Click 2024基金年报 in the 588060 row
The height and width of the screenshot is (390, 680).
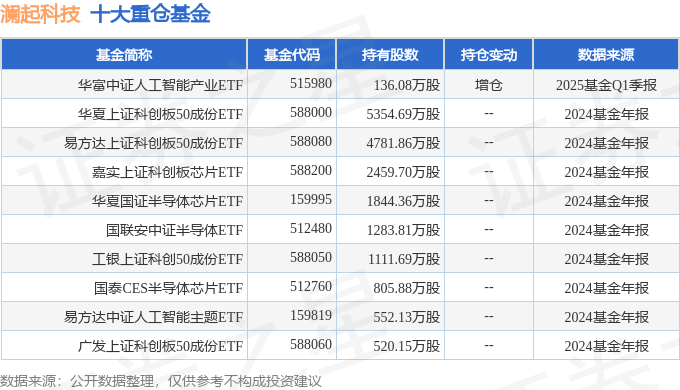click(x=606, y=346)
